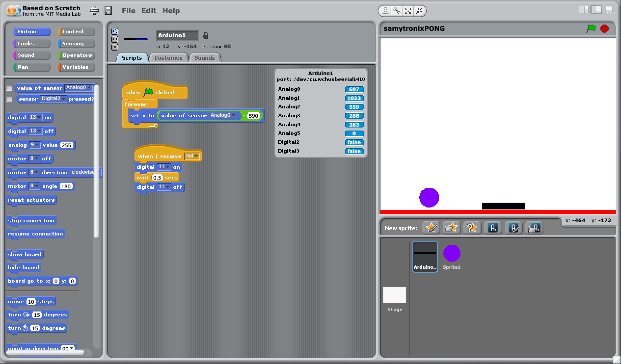Image resolution: width=621 pixels, height=364 pixels.
Task: Toggle the value of sensor Analog0 checkbox
Action: (x=9, y=88)
